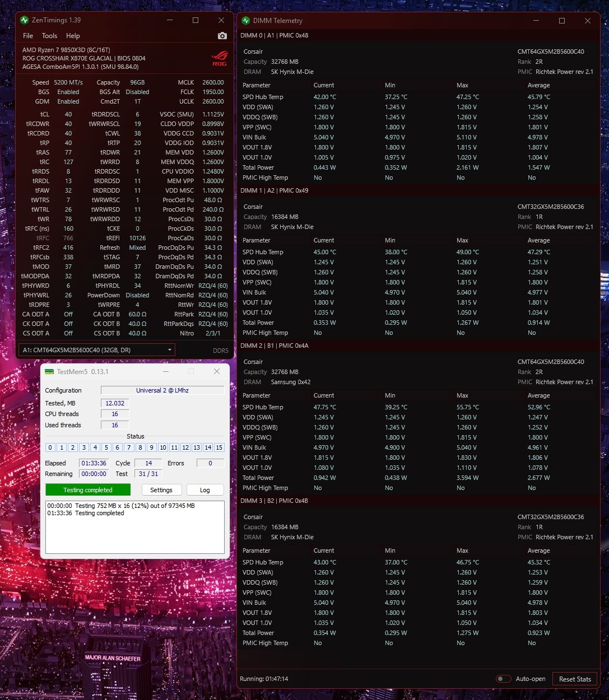Click the Tested MB value 12.032
This screenshot has width=609, height=700.
(115, 403)
